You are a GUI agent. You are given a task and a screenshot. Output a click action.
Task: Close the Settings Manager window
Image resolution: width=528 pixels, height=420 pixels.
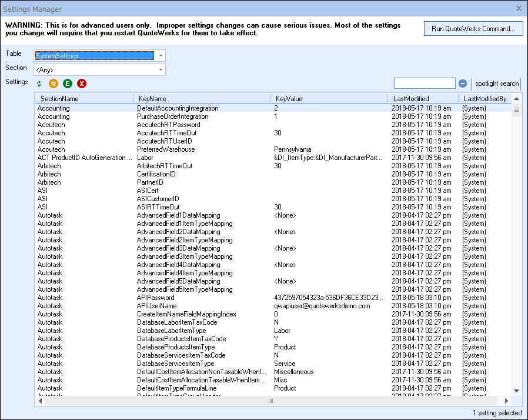(x=519, y=9)
